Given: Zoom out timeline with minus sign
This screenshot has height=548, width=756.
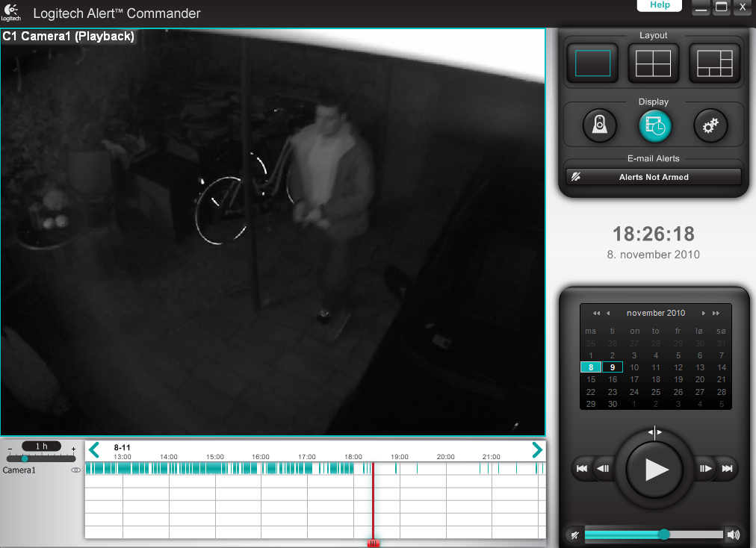Looking at the screenshot, I should pos(10,449).
